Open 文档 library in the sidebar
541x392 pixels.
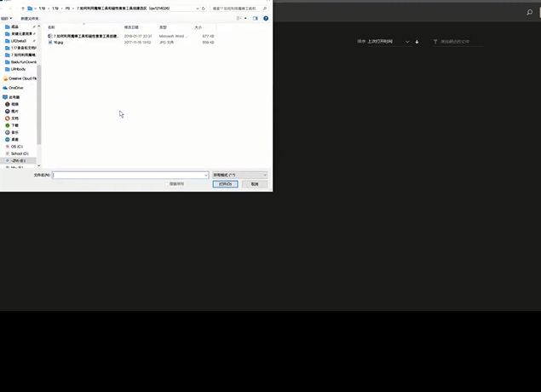click(x=12, y=118)
